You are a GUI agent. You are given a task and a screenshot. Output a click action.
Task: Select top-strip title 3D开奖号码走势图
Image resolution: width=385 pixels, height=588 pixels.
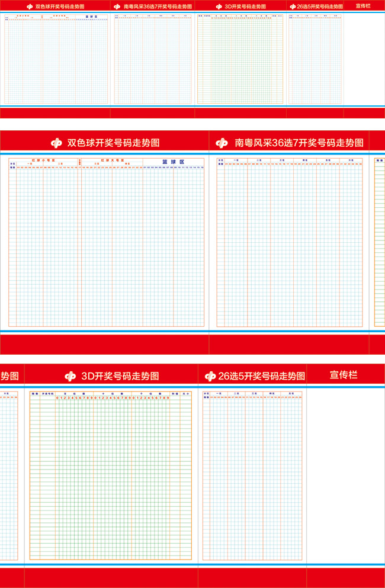[245, 7]
